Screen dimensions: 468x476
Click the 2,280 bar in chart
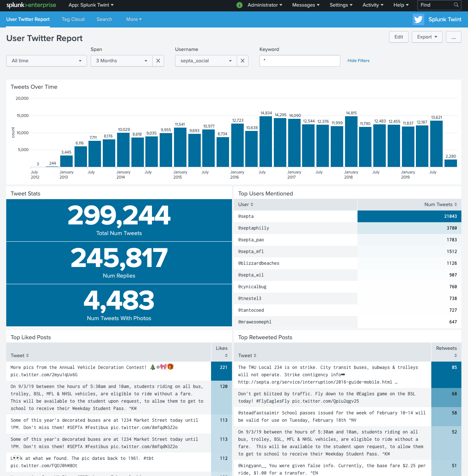pos(451,163)
